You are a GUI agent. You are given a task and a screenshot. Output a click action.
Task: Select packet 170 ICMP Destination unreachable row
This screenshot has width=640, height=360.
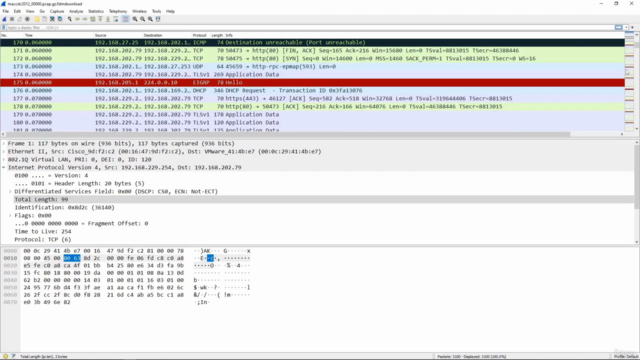(x=312, y=42)
